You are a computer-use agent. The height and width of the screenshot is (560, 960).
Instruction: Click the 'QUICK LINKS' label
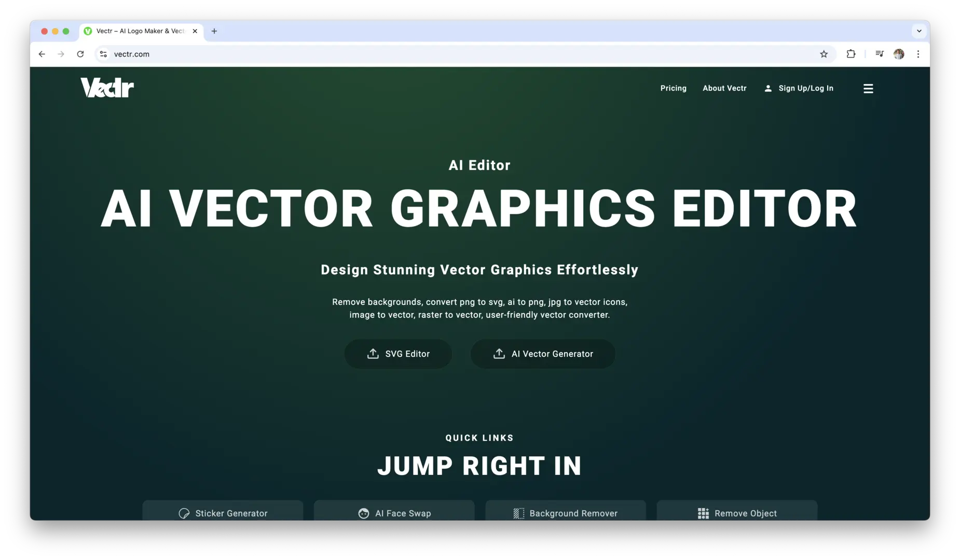479,438
